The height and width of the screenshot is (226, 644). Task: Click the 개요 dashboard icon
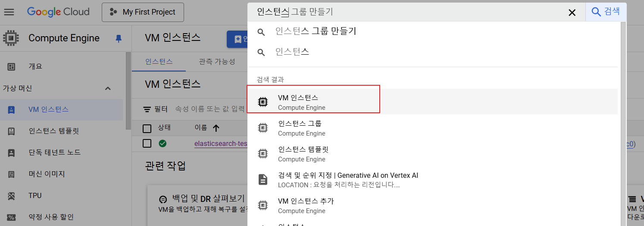(12, 67)
